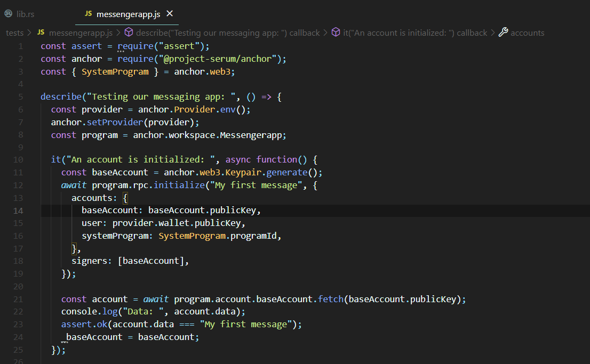Screen dimensions: 590x364
Task: Click the cube icon before describe breadcrumb
Action: [x=129, y=33]
